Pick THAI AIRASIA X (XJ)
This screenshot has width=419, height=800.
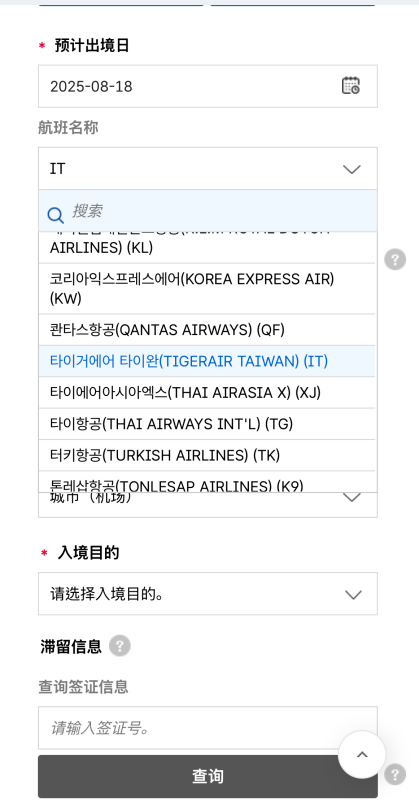[x=207, y=393]
